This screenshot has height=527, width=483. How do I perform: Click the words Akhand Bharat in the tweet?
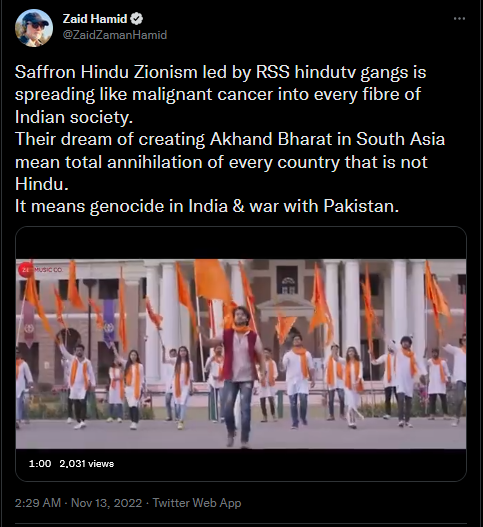271,139
